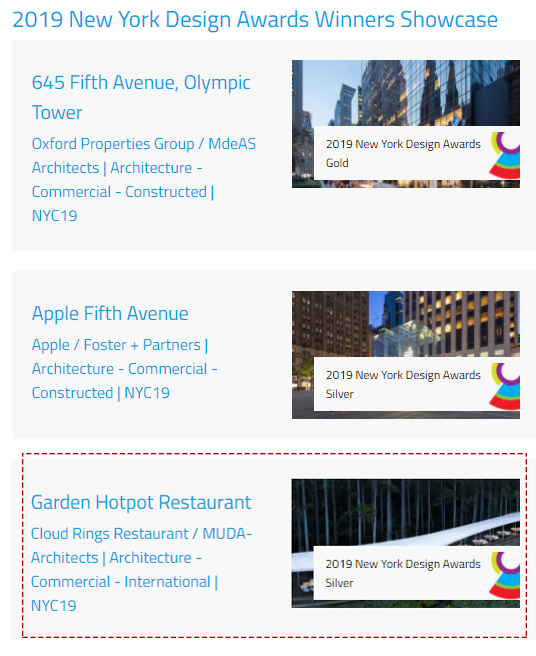
Task: Open the Cloud Rings Restaurant / MUDA-Architects description link
Action: click(141, 569)
